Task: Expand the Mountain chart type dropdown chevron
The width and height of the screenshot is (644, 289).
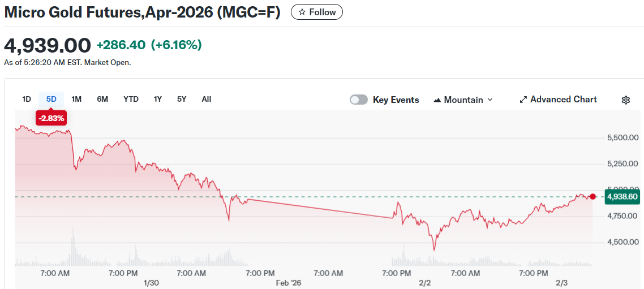Action: pyautogui.click(x=490, y=100)
